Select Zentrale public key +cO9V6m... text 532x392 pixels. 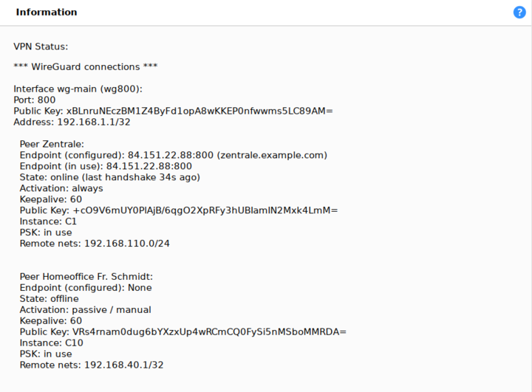click(205, 210)
